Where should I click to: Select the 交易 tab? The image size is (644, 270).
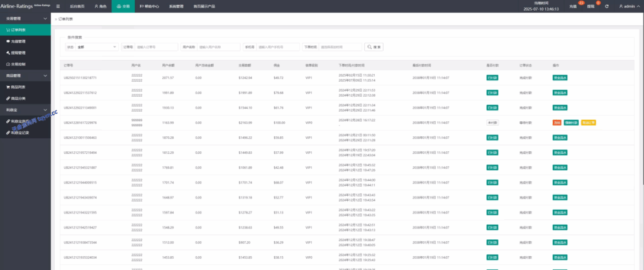[123, 6]
